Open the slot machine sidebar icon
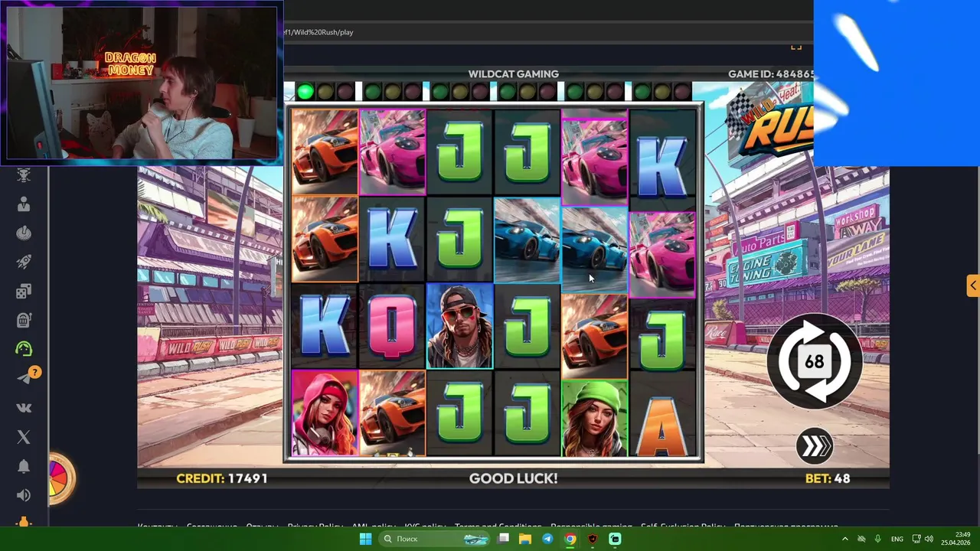The height and width of the screenshot is (551, 980). point(24,320)
